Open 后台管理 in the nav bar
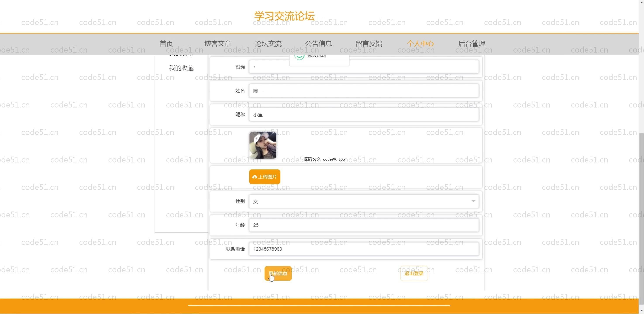Viewport: 644px width, 314px height. click(x=472, y=43)
